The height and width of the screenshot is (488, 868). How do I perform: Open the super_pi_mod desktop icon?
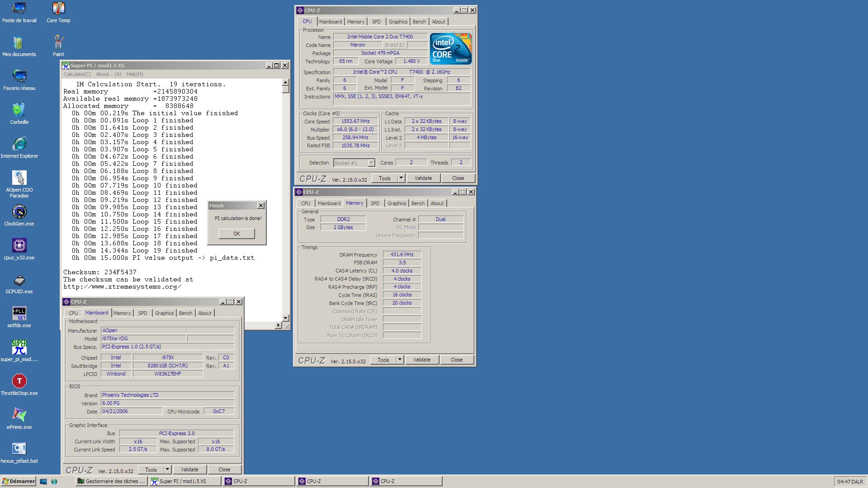19,351
